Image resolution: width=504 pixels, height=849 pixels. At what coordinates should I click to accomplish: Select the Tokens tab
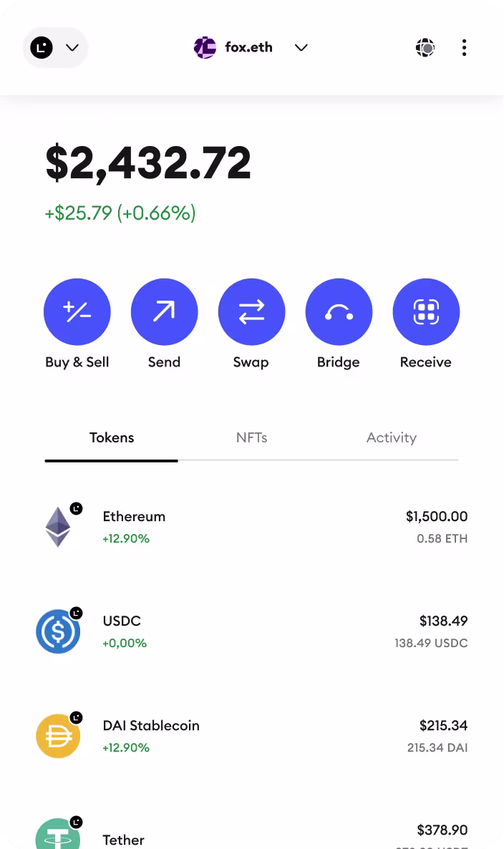click(112, 437)
